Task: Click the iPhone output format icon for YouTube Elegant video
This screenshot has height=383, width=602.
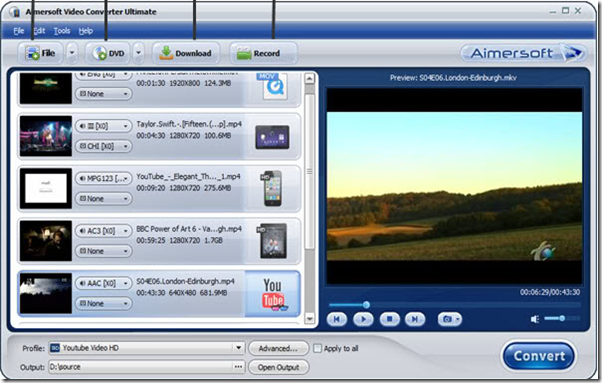Action: coord(272,188)
